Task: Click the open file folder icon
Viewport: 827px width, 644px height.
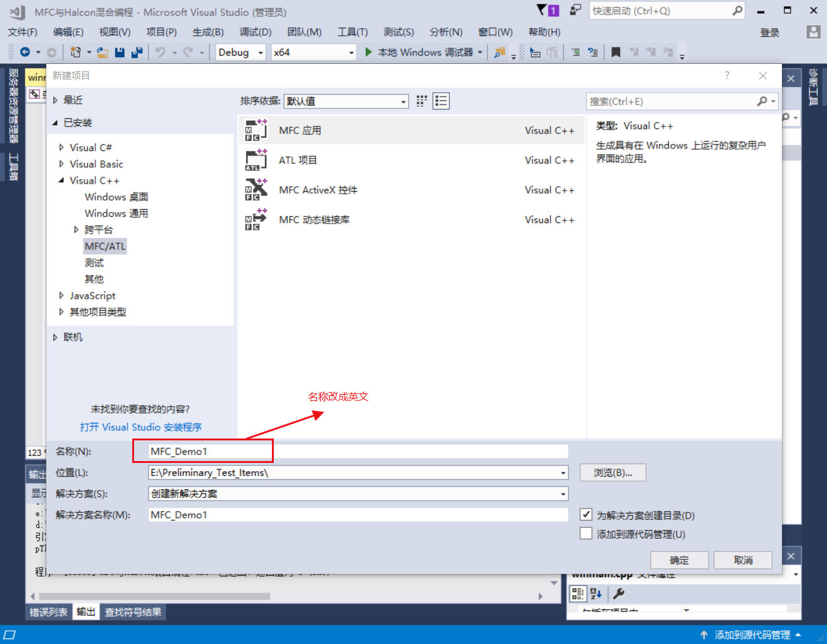Action: [102, 53]
